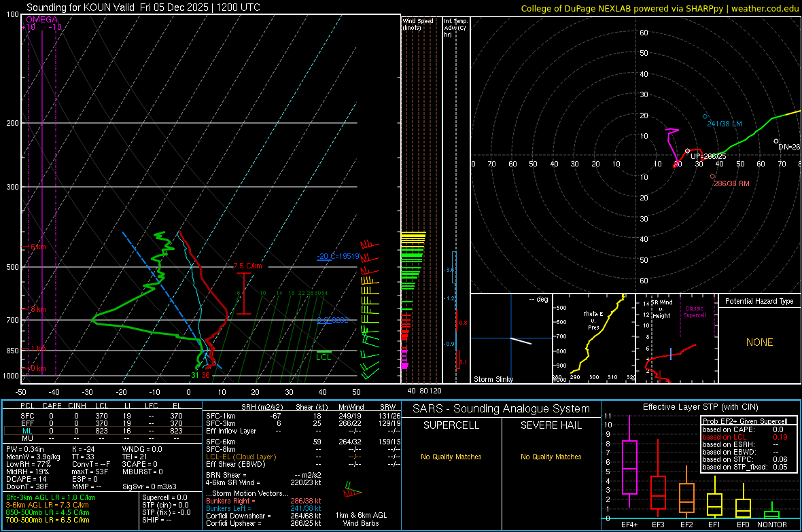Click the DCAPE = 14 value
Image resolution: width=802 pixels, height=532 pixels.
coord(26,479)
